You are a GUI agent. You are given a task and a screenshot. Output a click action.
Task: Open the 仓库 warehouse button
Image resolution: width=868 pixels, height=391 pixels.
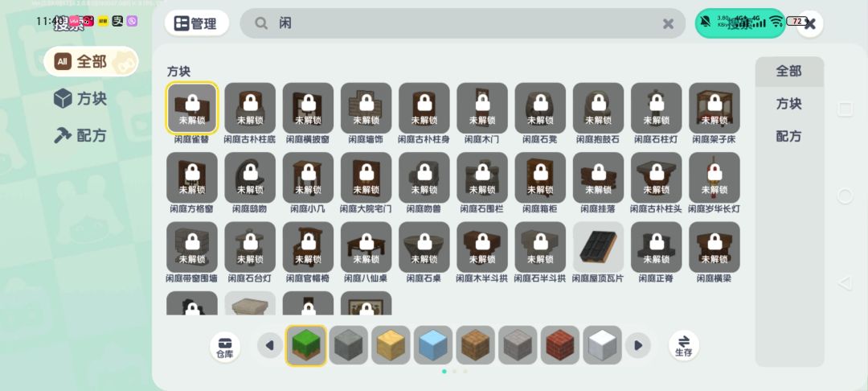pos(225,347)
